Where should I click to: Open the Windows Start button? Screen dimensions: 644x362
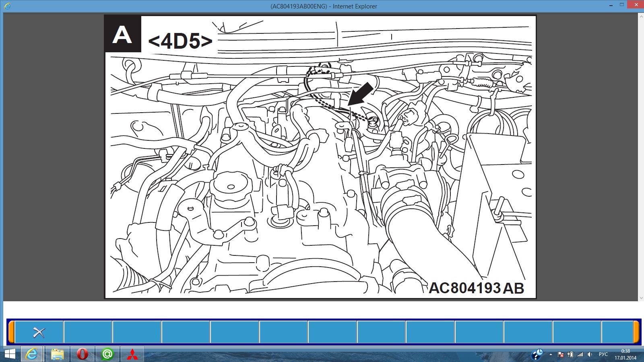(9, 354)
